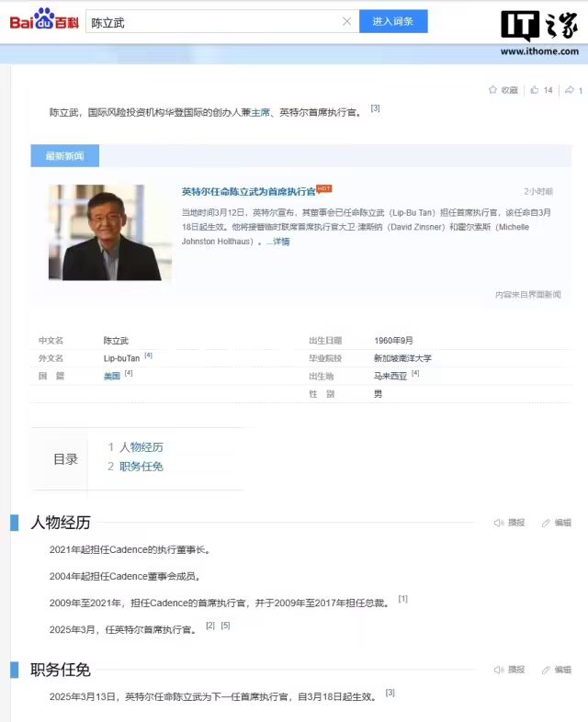Image resolution: width=588 pixels, height=722 pixels.
Task: Play audio 播报 for 职务任免 section
Action: 509,670
